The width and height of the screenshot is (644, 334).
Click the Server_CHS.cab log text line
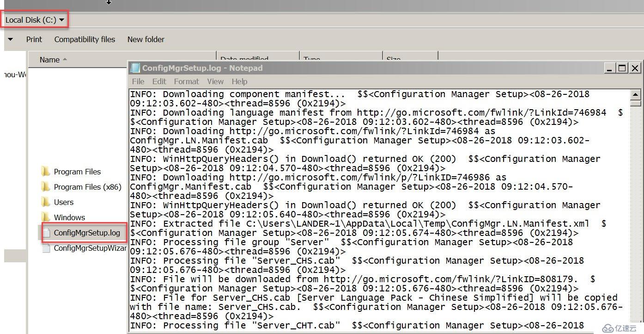coord(357,261)
